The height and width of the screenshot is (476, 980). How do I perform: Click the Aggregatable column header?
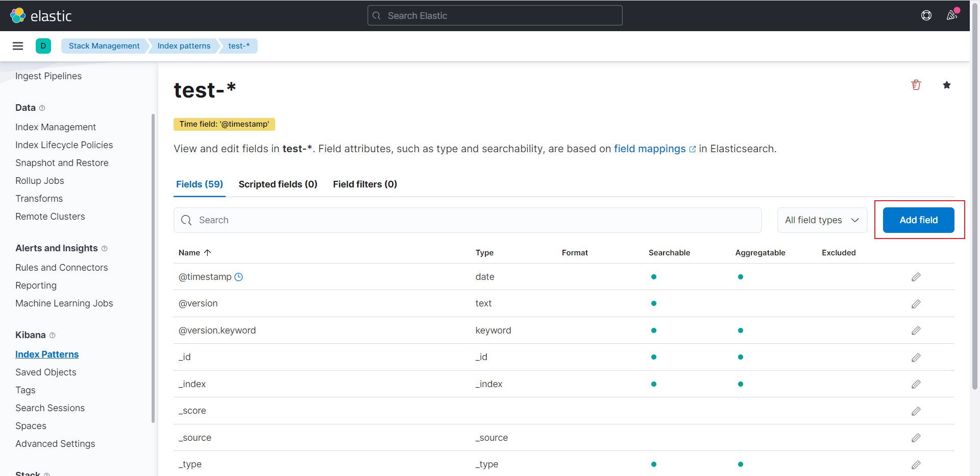pyautogui.click(x=760, y=252)
